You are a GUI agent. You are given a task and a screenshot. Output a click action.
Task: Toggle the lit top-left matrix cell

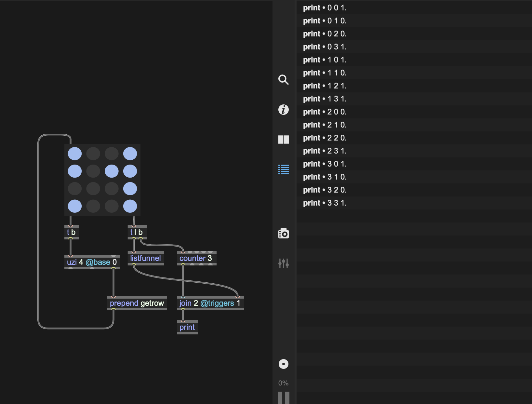(75, 154)
